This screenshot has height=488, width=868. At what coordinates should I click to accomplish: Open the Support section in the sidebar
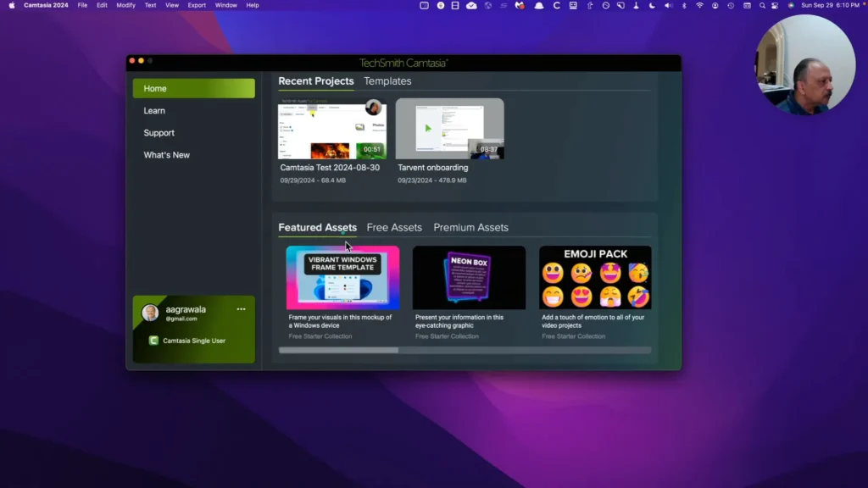point(159,133)
